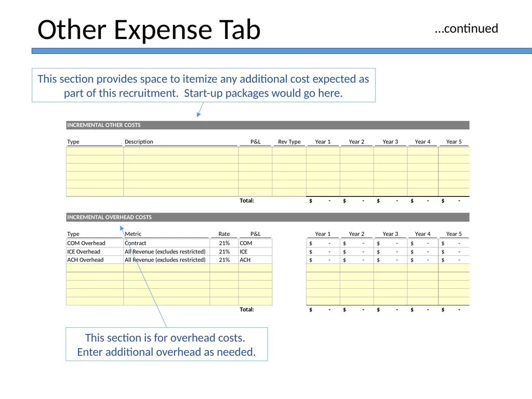Select the Year 3 value for ICE Overhead

click(390, 252)
